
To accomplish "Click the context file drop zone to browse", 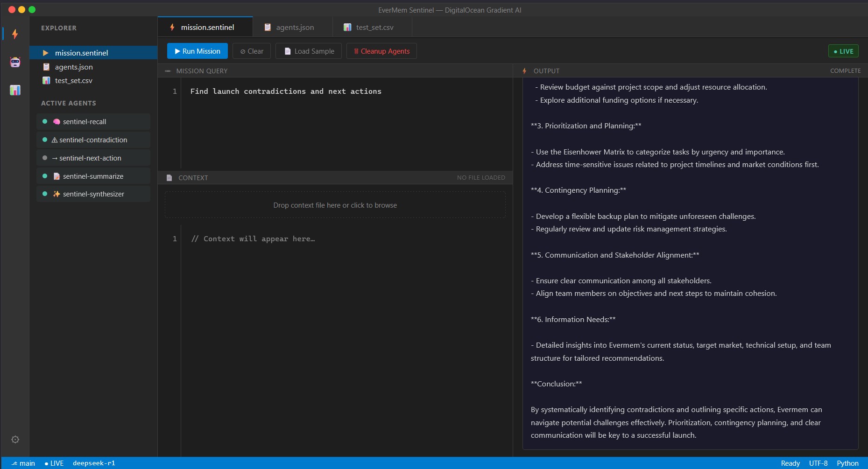I will (x=335, y=205).
